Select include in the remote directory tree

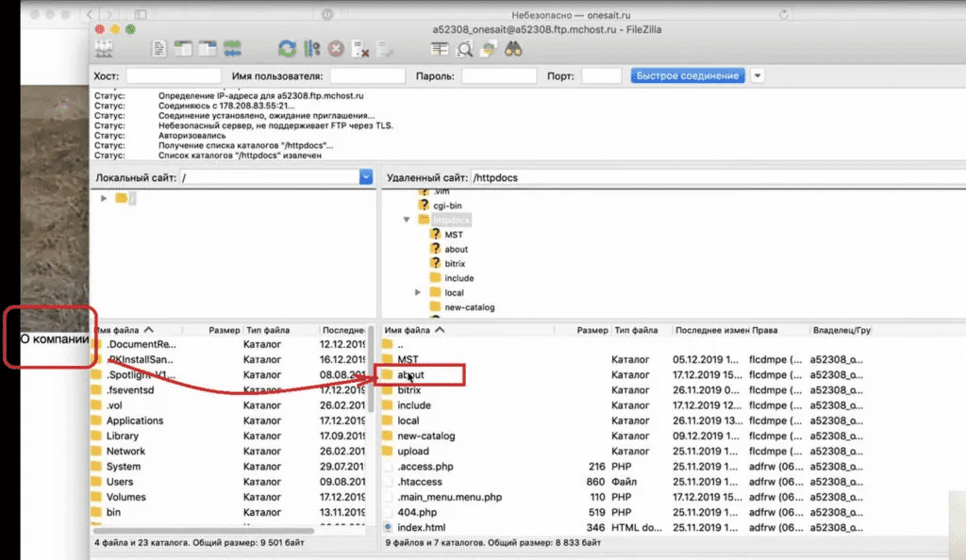(459, 278)
